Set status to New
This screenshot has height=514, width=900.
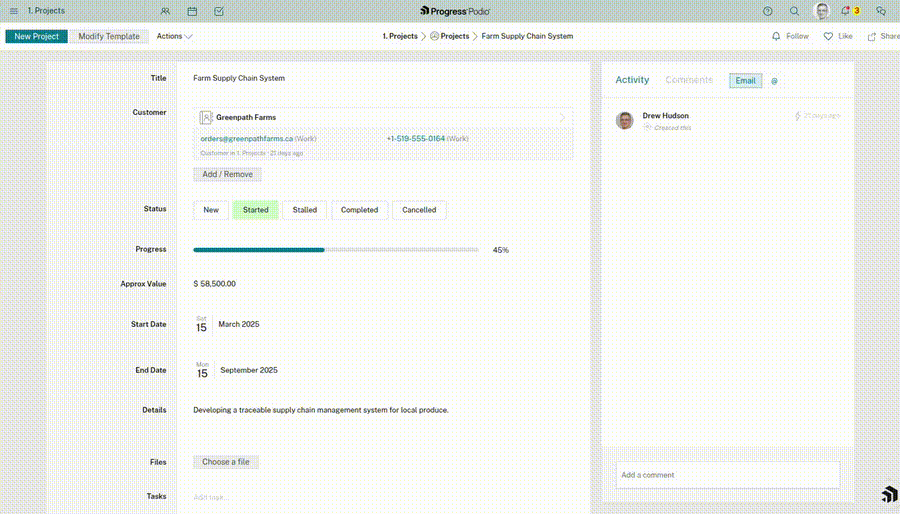coord(211,210)
